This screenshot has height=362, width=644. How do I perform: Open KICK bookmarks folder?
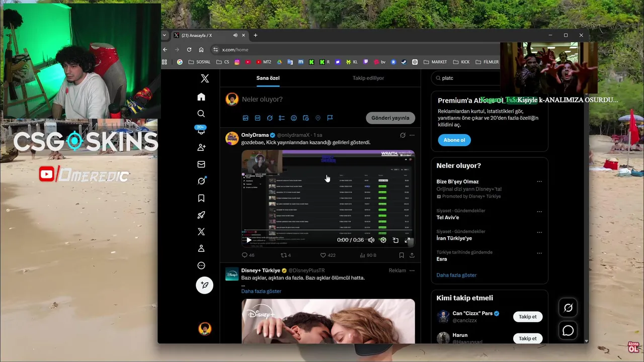coord(461,62)
